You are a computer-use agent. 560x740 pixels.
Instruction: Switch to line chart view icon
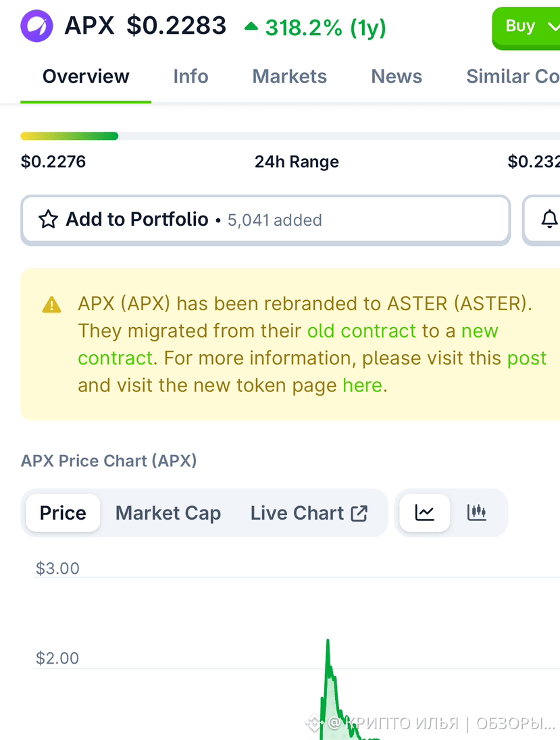[425, 512]
